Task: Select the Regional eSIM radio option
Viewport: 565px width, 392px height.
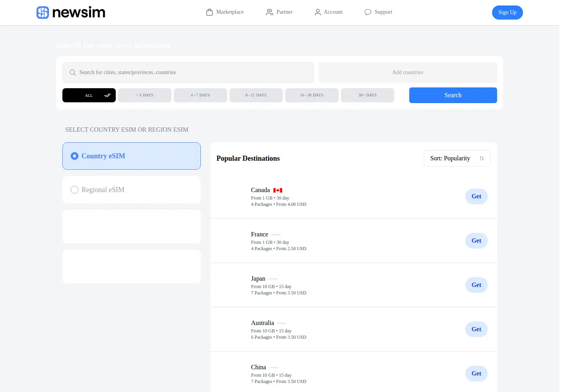Action: 131,190
